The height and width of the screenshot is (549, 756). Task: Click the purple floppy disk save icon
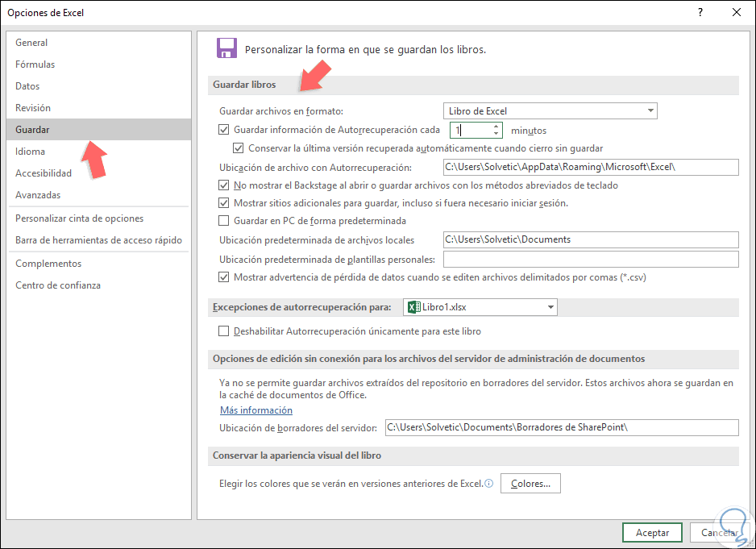click(x=226, y=48)
